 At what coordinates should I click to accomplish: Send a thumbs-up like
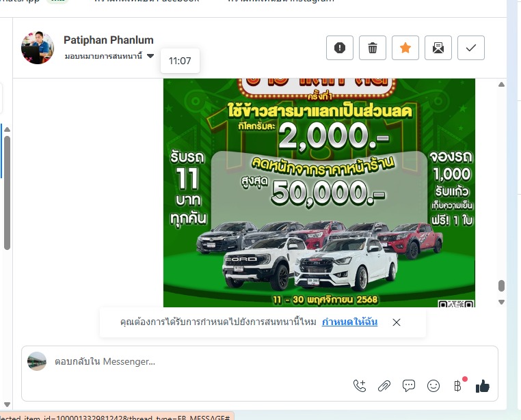pyautogui.click(x=483, y=386)
